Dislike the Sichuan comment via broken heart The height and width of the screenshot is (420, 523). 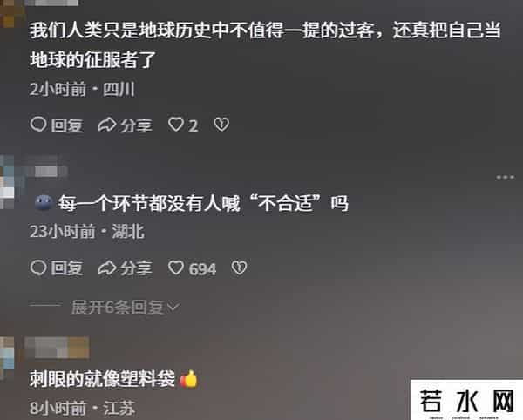221,125
